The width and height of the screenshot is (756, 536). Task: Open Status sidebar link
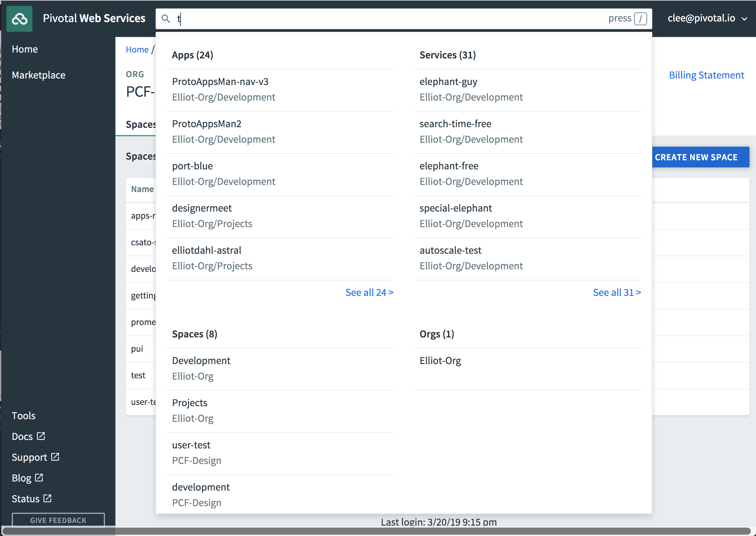[x=25, y=499]
